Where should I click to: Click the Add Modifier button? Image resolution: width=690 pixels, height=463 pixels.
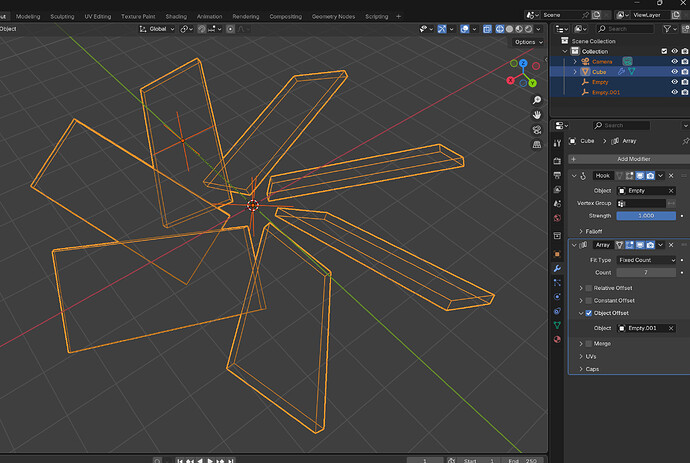click(629, 159)
